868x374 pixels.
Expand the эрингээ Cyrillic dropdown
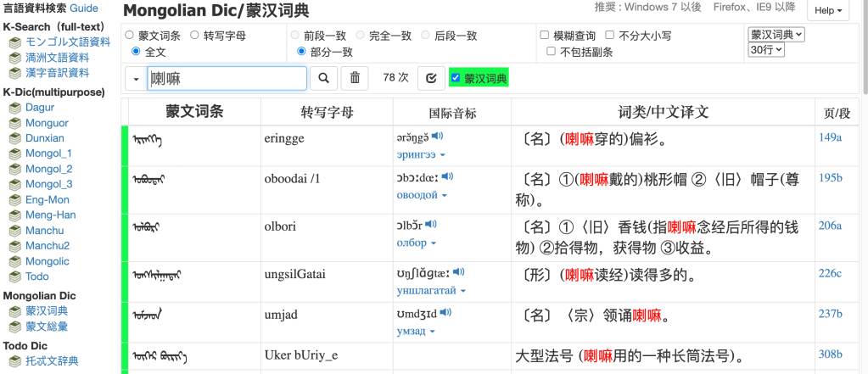tap(422, 154)
